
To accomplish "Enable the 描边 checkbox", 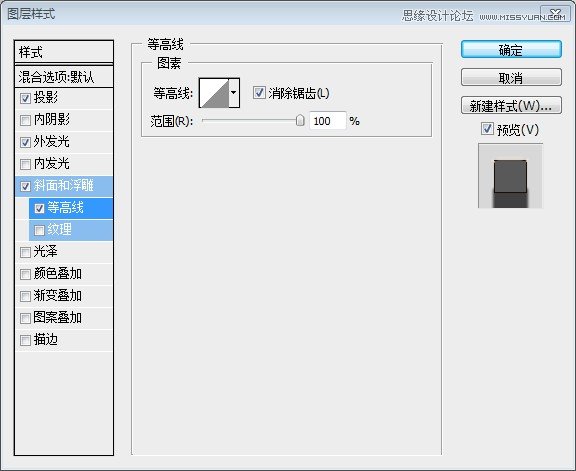I will pos(25,340).
